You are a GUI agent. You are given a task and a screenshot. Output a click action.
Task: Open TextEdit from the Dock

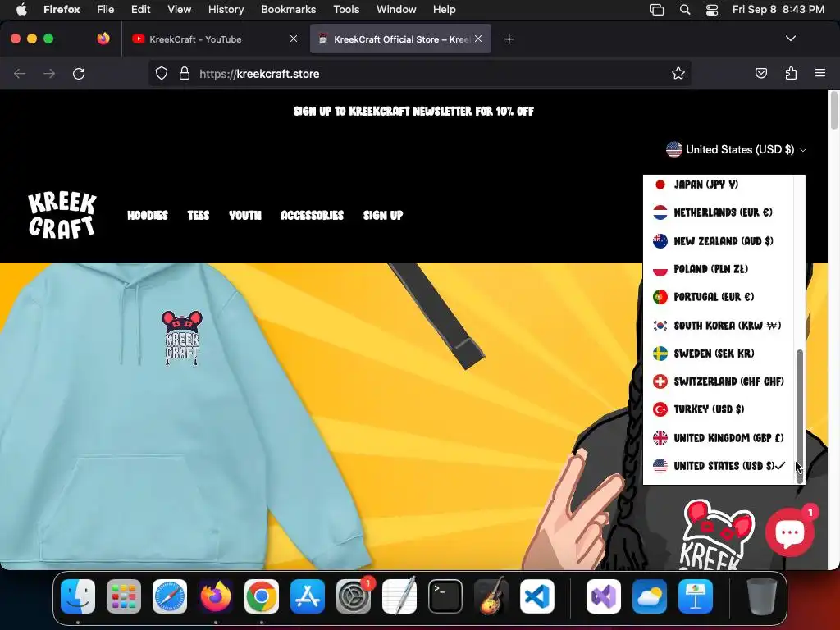coord(399,596)
